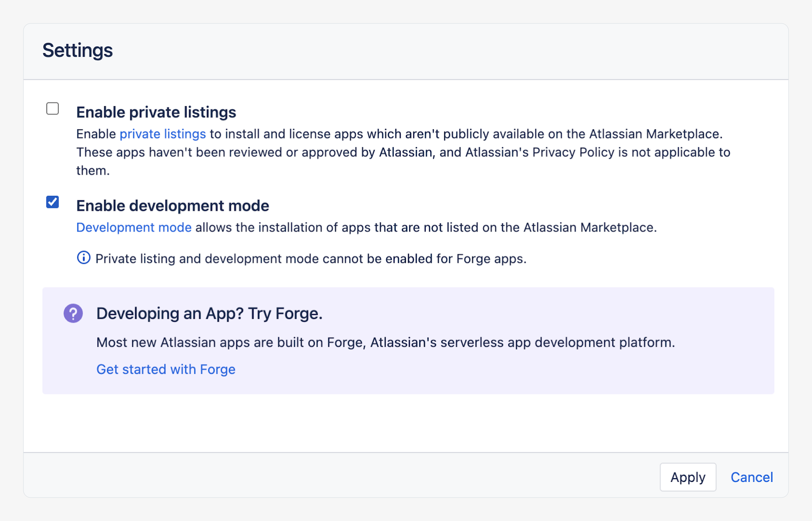This screenshot has width=812, height=521.
Task: Follow the 'Get started with Forge' link
Action: coord(166,370)
